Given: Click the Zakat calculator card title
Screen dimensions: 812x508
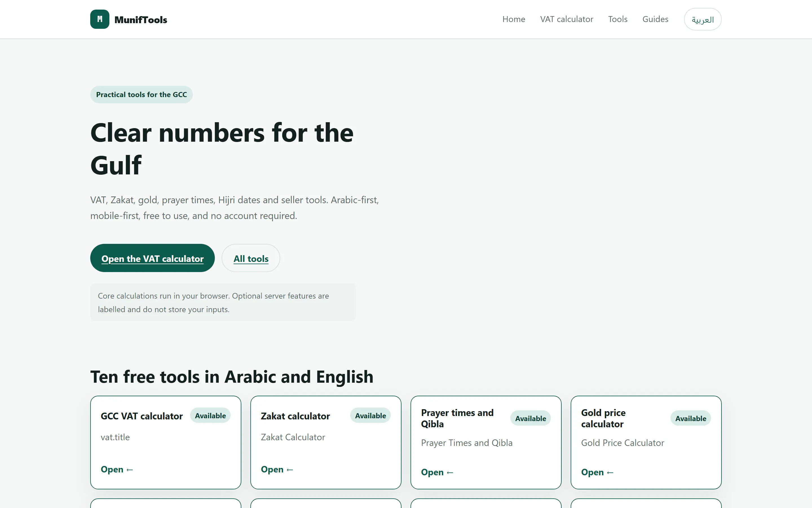Looking at the screenshot, I should [x=295, y=416].
